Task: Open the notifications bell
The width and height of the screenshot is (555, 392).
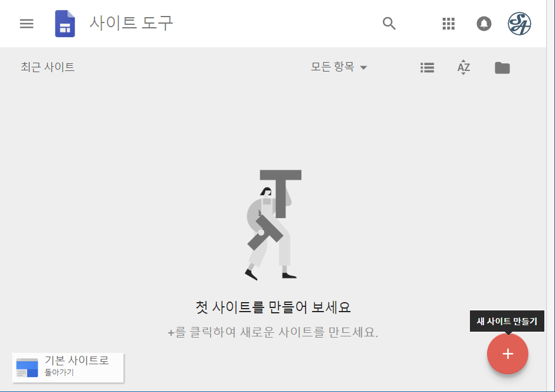Action: [x=483, y=24]
